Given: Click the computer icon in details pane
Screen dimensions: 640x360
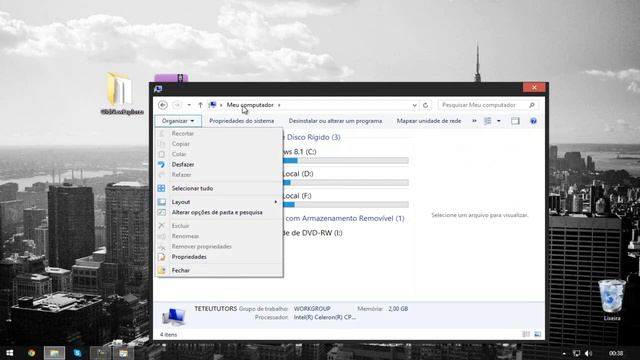Looking at the screenshot, I should point(173,317).
